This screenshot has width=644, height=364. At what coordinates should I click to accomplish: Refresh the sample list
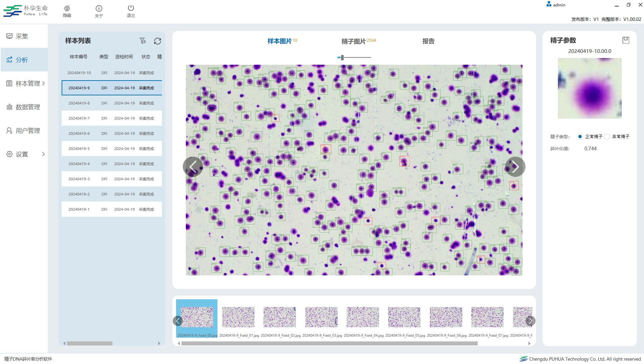pyautogui.click(x=157, y=41)
